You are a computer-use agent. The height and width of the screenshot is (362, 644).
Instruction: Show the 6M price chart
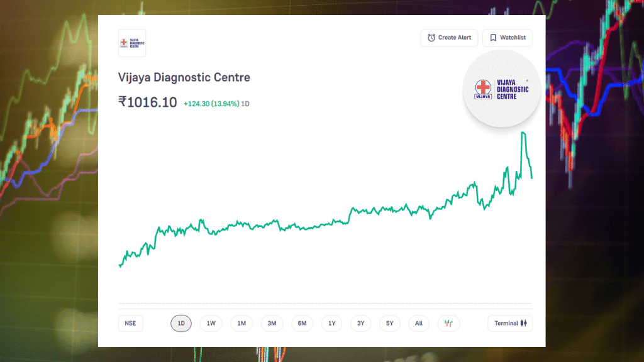pyautogui.click(x=302, y=324)
